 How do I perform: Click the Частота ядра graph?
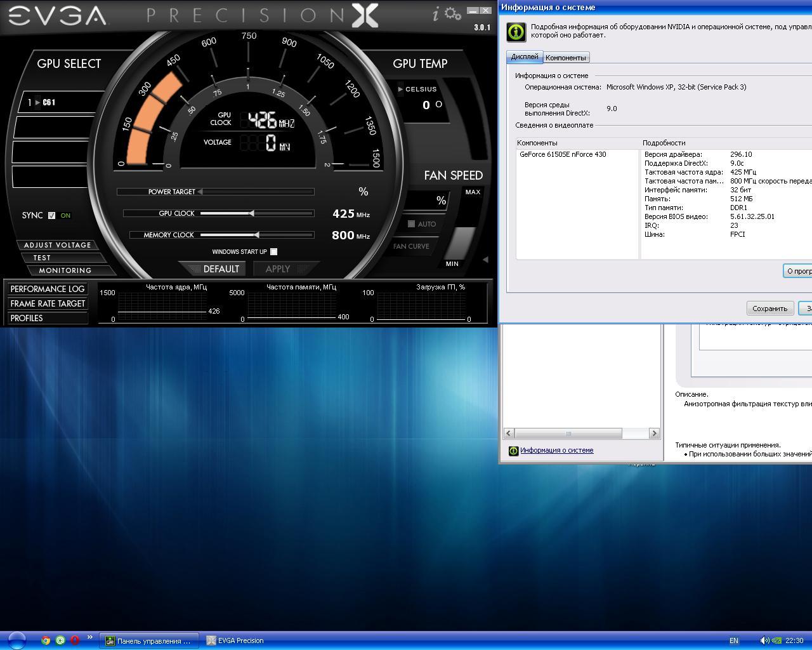click(x=162, y=306)
